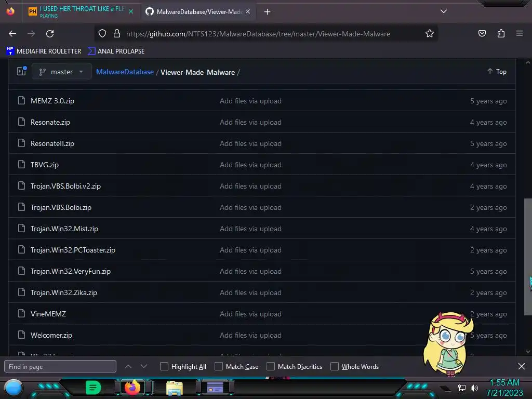Open the purple window app in taskbar
Screen dimensions: 532x399
click(215, 388)
